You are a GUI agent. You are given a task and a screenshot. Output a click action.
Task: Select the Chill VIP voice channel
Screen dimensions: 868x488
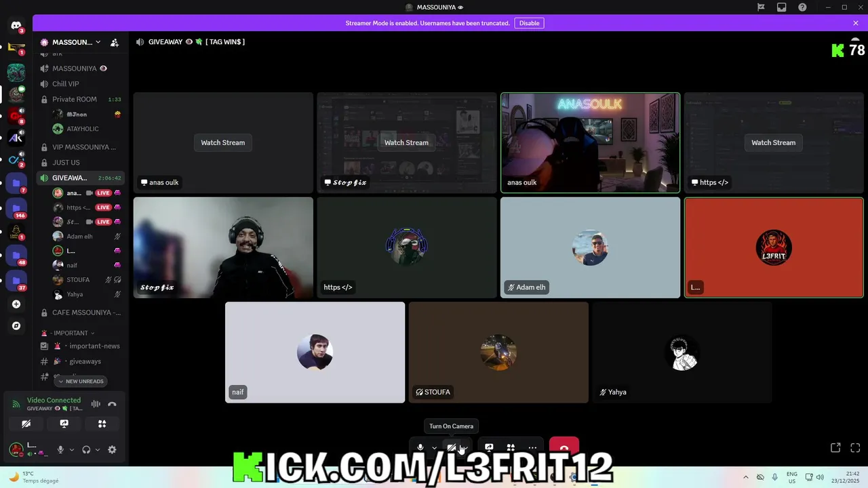pyautogui.click(x=80, y=84)
